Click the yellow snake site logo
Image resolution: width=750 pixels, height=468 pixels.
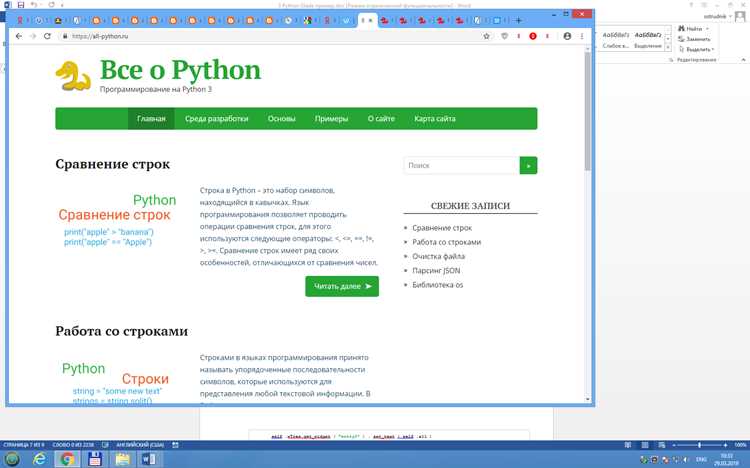coord(73,76)
